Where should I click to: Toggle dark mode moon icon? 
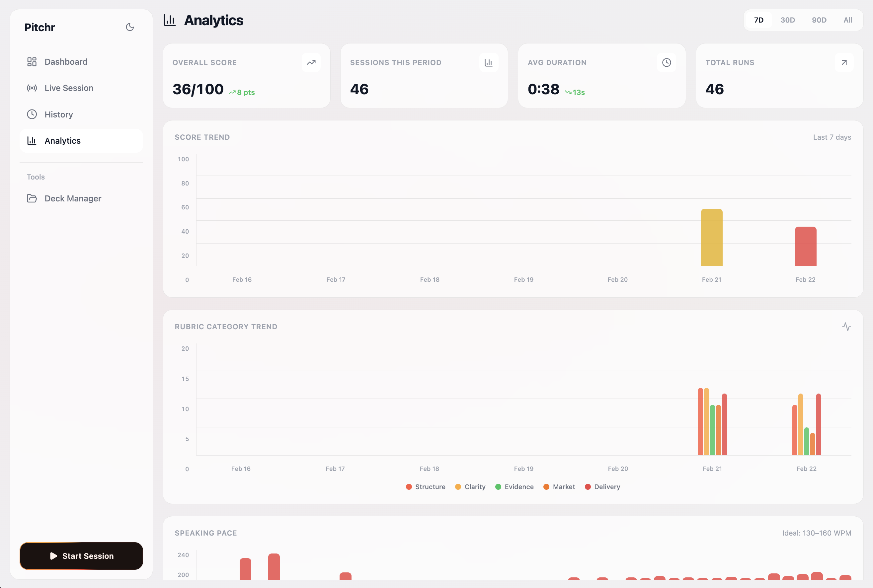130,27
